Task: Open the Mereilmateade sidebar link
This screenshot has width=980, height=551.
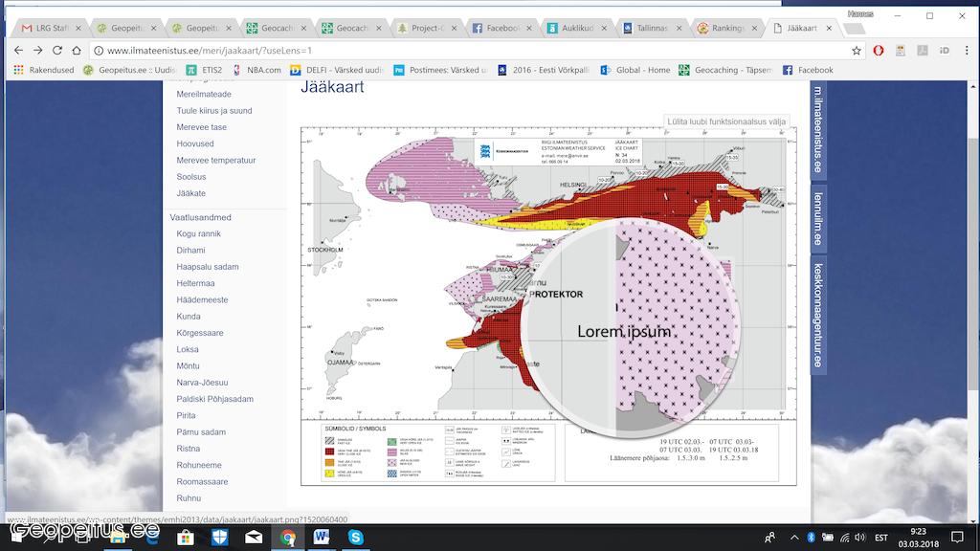Action: coord(204,94)
